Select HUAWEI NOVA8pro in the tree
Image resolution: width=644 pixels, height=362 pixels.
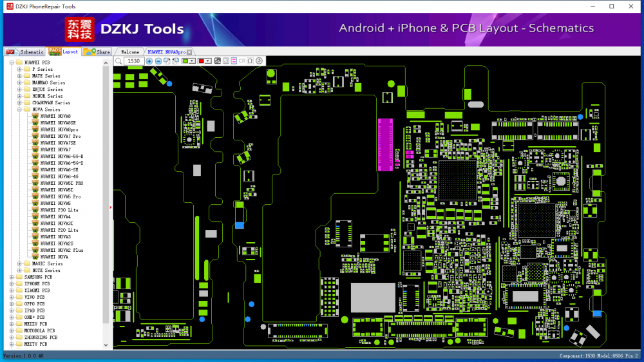coord(59,129)
